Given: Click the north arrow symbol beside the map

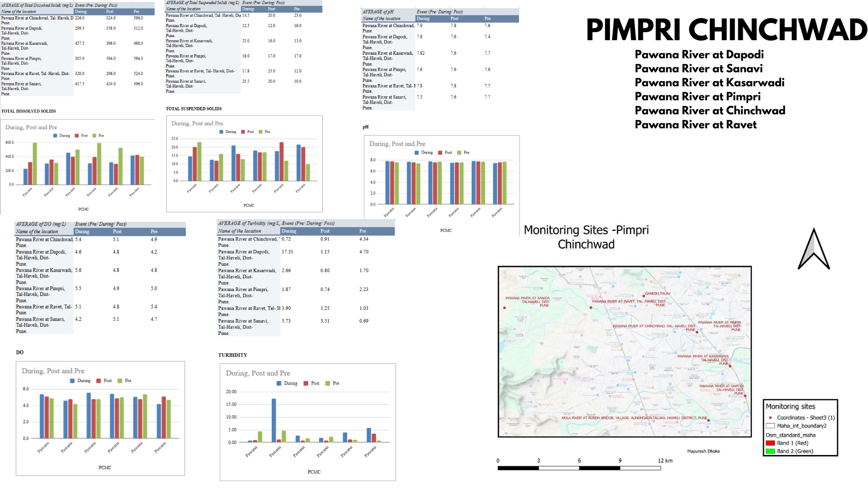Looking at the screenshot, I should 814,249.
